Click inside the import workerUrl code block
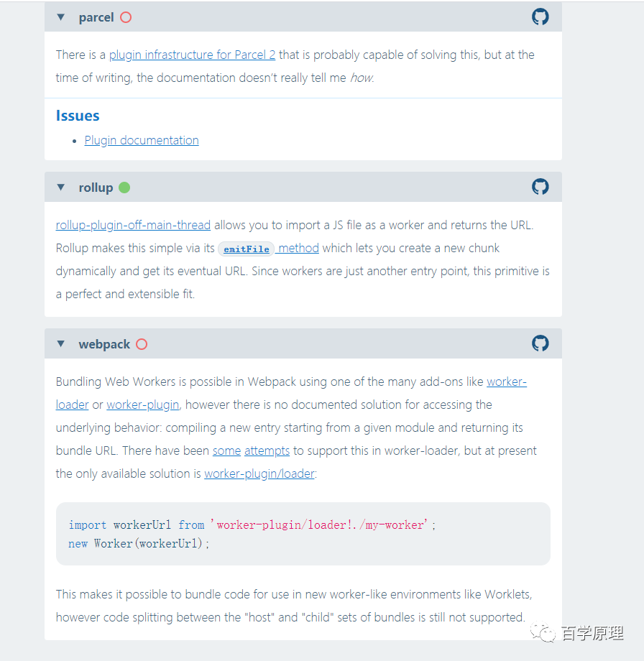 coord(303,534)
